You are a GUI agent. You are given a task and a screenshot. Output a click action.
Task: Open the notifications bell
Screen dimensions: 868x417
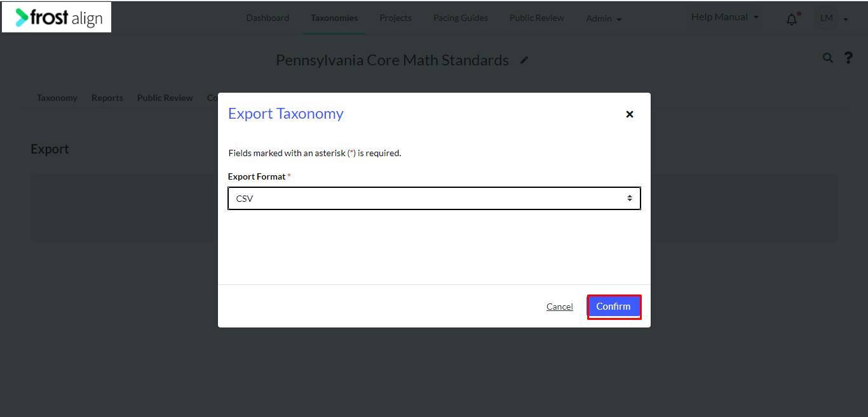click(x=792, y=19)
